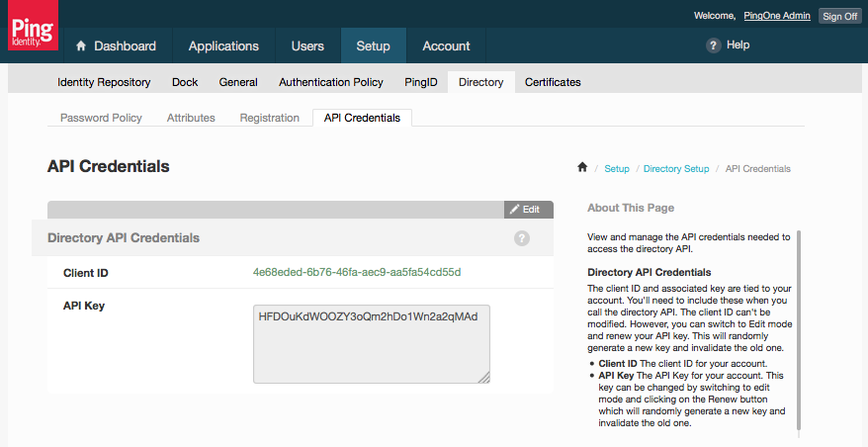Select the Registration tab

pyautogui.click(x=269, y=118)
